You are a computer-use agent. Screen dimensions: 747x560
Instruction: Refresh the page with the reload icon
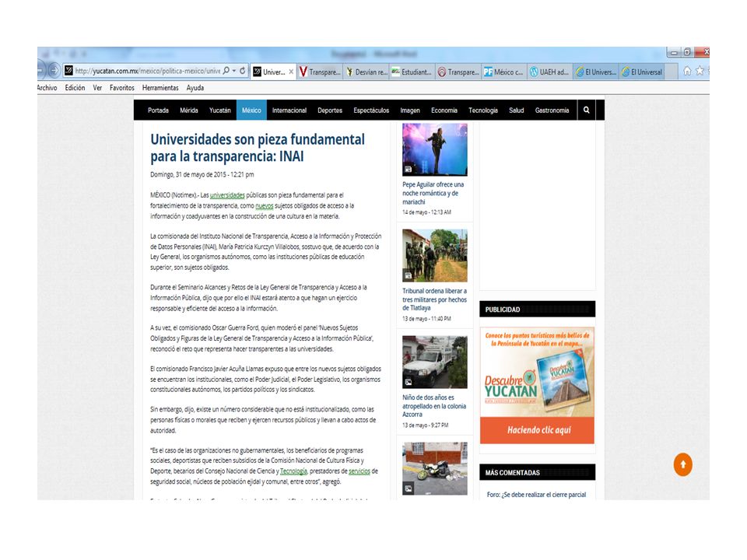pyautogui.click(x=243, y=71)
